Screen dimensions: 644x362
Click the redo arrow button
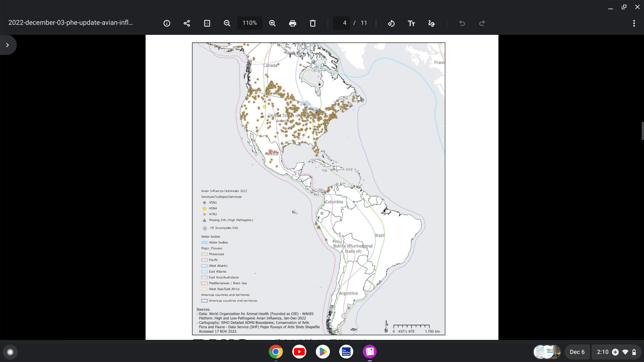click(x=482, y=23)
